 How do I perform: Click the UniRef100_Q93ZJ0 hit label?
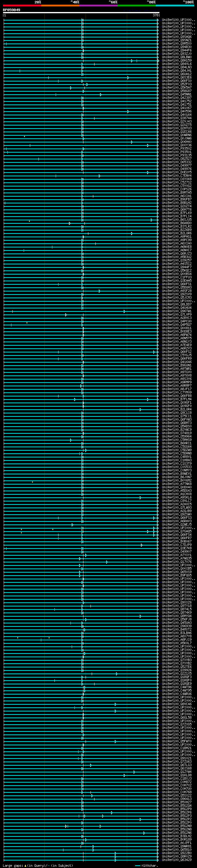click(x=176, y=54)
